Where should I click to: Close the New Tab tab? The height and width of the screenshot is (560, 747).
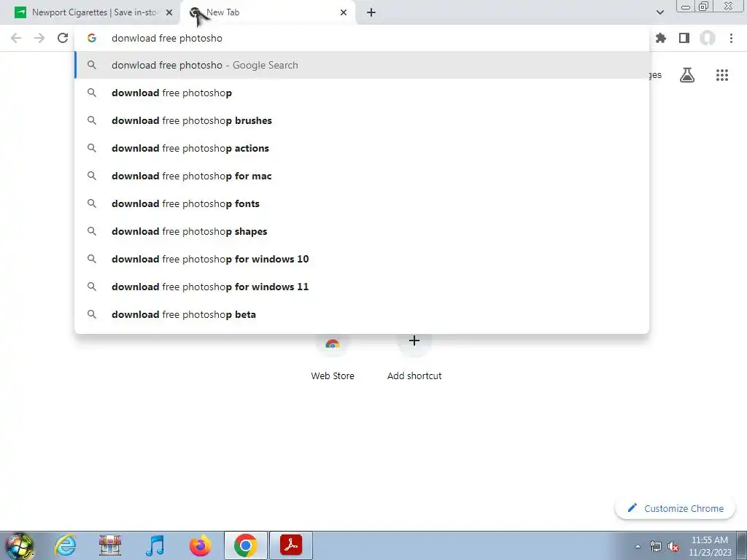pyautogui.click(x=344, y=12)
